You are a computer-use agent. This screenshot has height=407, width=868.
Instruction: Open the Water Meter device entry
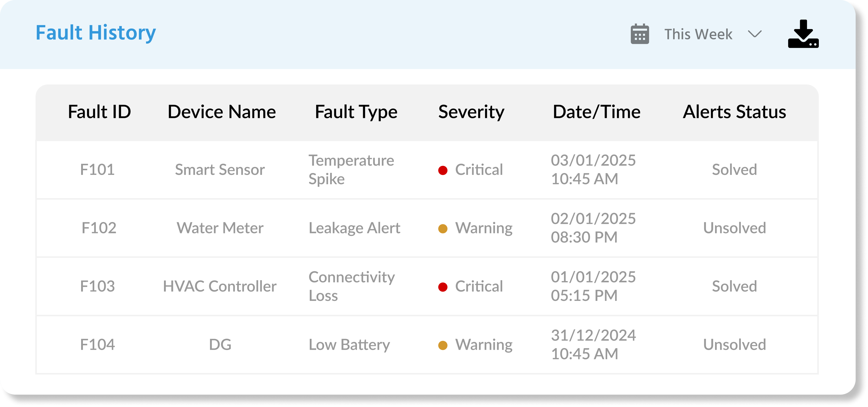point(220,228)
